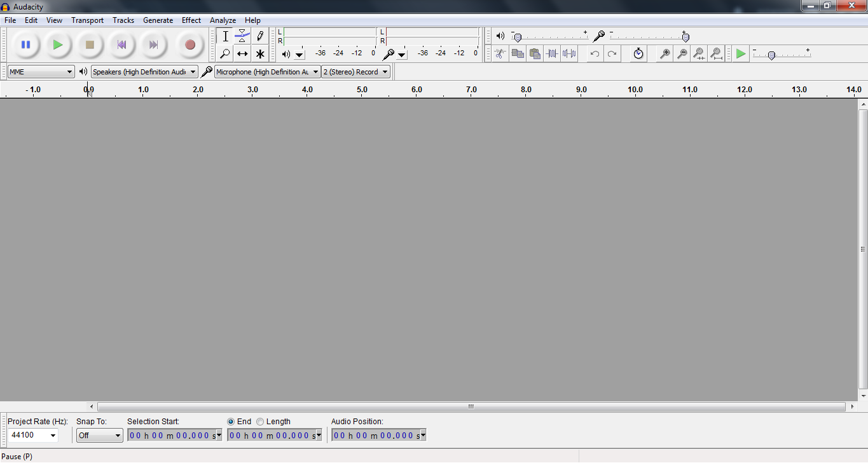Open the output meter dropdown arrow
868x463 pixels.
pyautogui.click(x=300, y=55)
